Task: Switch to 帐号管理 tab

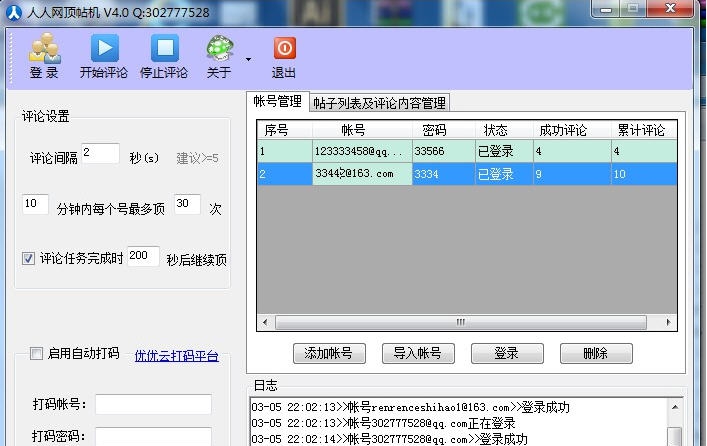Action: pyautogui.click(x=277, y=101)
